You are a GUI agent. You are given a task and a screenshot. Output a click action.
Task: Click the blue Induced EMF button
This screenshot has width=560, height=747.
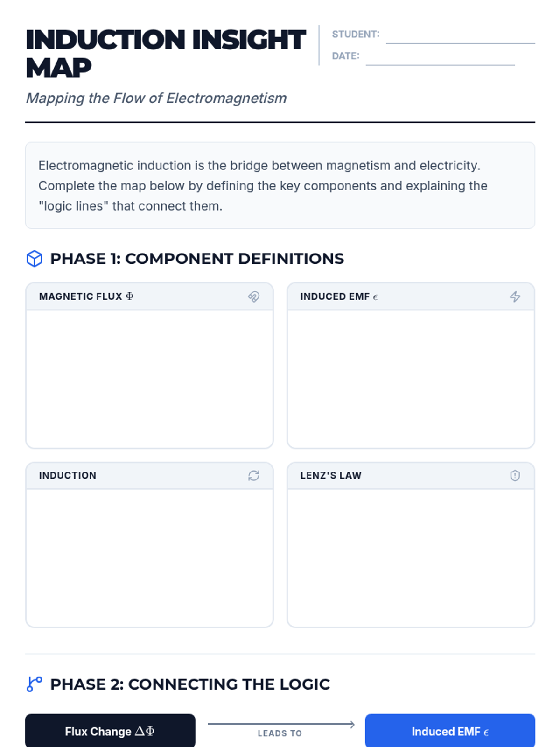(x=450, y=731)
